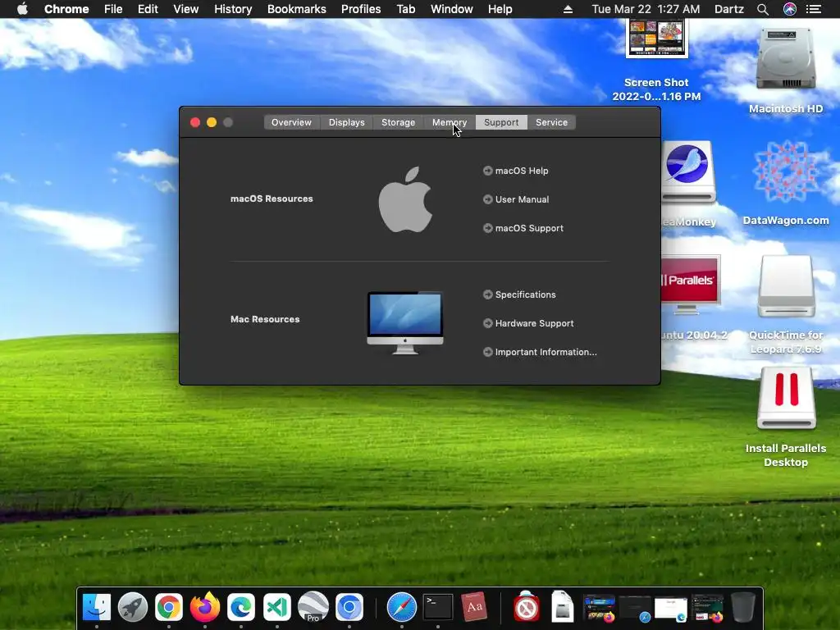840x630 pixels.
Task: Select the Support tab
Action: 501,122
